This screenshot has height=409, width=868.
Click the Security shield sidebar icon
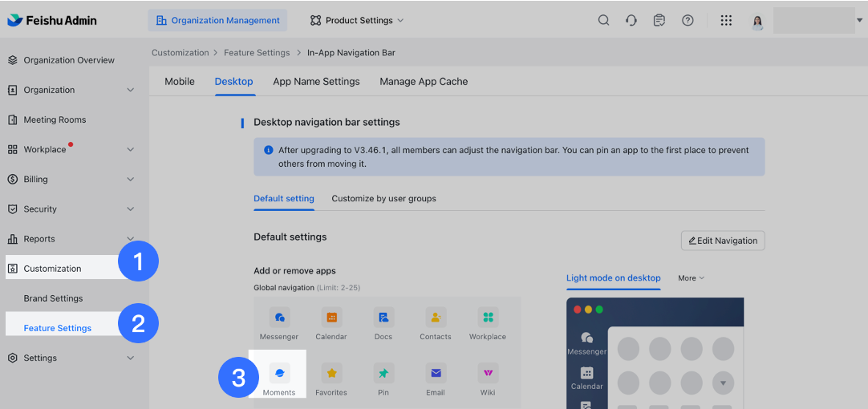(13, 209)
